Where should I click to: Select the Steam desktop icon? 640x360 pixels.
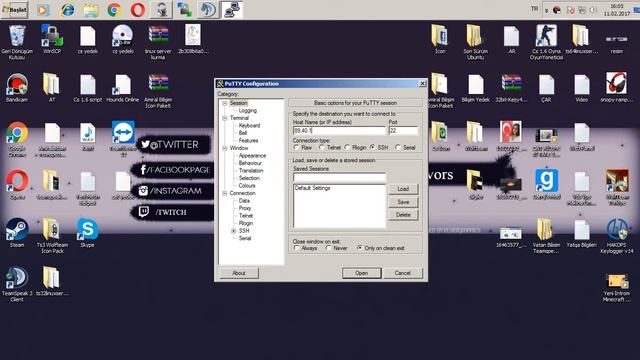17,233
